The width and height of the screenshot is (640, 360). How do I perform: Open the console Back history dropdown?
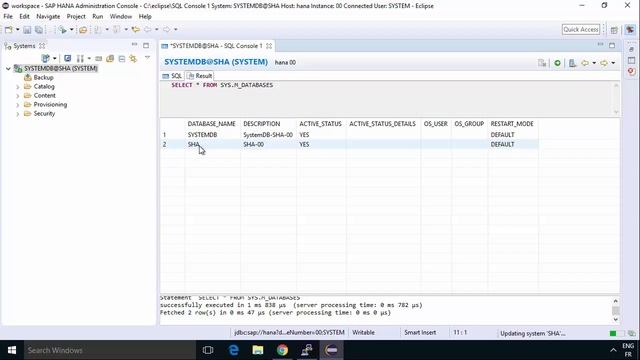[x=594, y=63]
